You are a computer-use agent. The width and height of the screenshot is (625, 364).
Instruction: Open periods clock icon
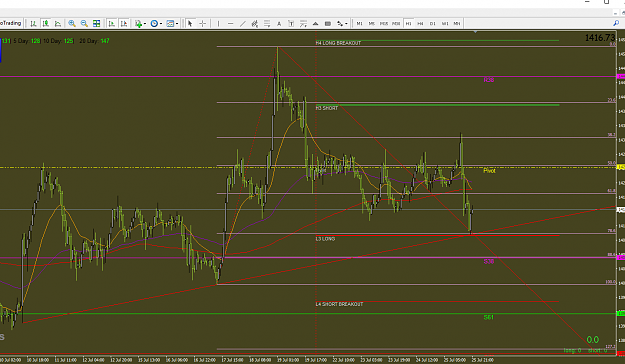[154, 24]
